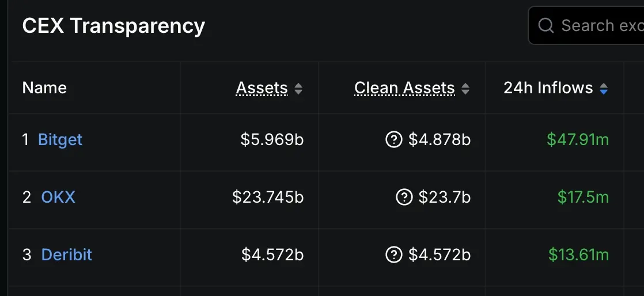This screenshot has height=296, width=644.
Task: Select Bitget's $5.969b assets value
Action: tap(272, 139)
